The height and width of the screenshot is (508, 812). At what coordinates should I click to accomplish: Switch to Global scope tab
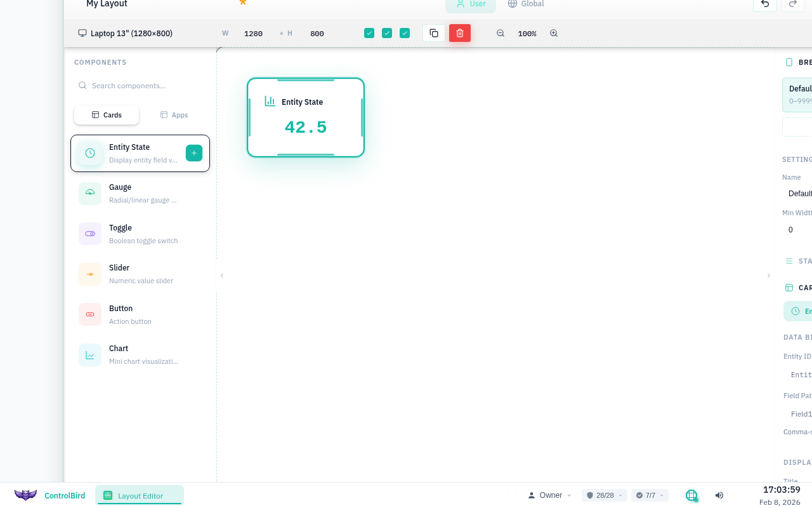point(526,4)
